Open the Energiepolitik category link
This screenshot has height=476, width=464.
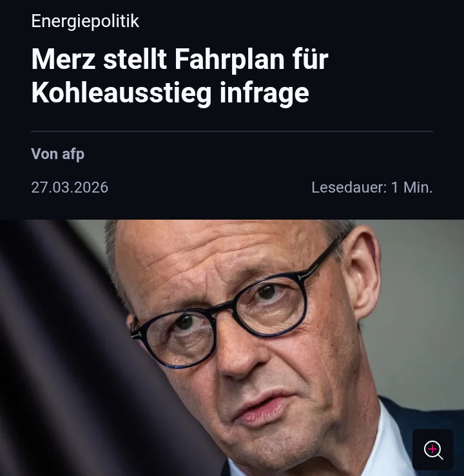coord(85,21)
